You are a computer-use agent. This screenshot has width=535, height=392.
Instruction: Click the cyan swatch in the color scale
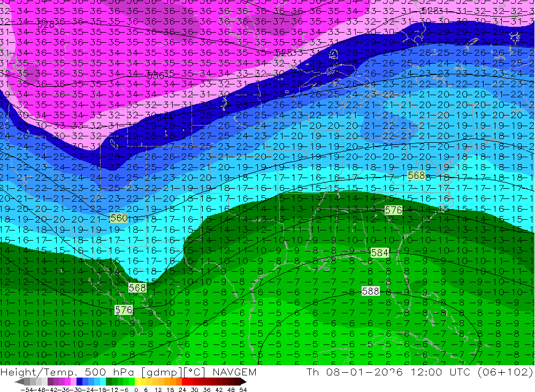pos(103,381)
